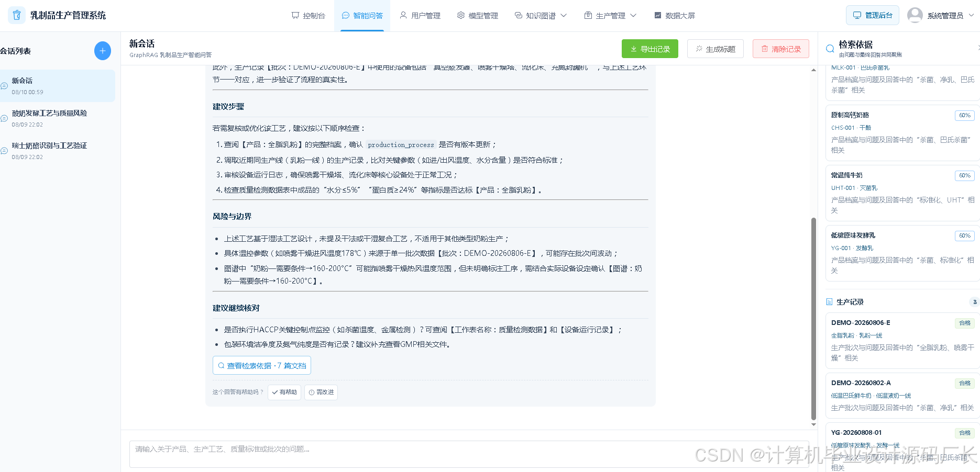Mark the answer as 需改进
The image size is (980, 472).
(321, 392)
